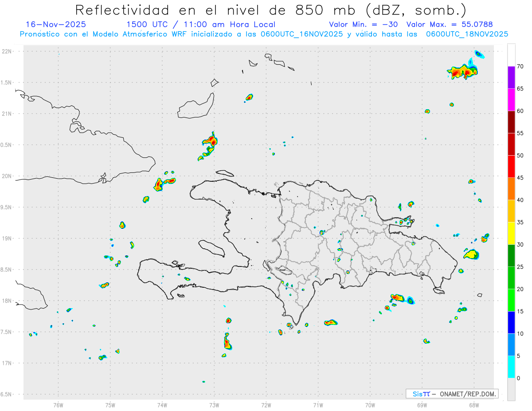Click the colorbar scale label '30'
The height and width of the screenshot is (411, 532).
[521, 245]
